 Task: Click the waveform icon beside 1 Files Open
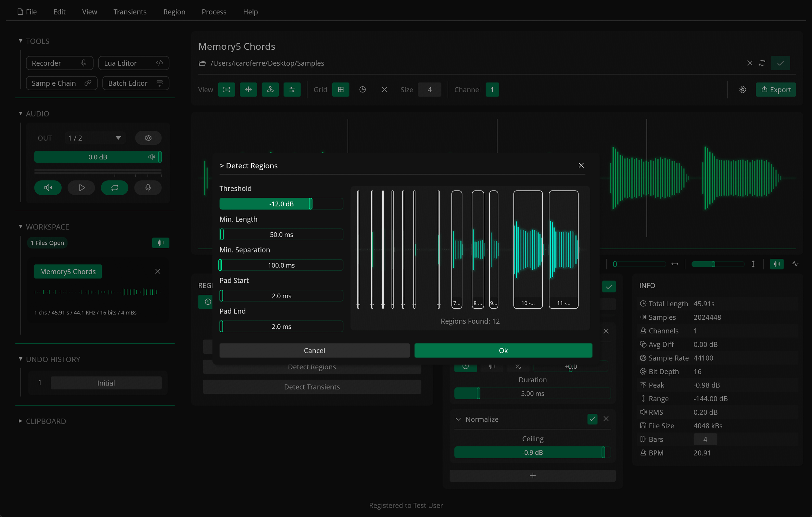coord(161,243)
